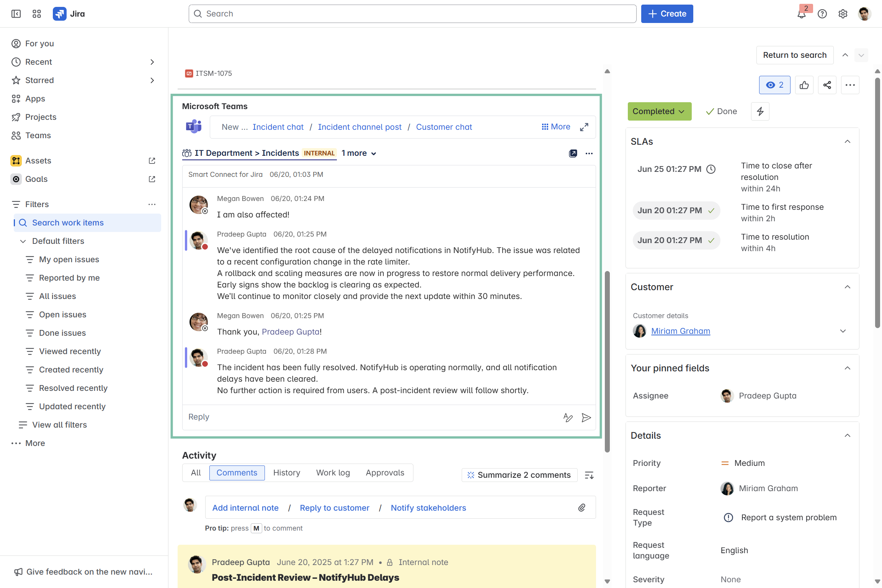Viewport: 882px width, 588px height.
Task: Open the Miriam Graham customer link
Action: (680, 331)
